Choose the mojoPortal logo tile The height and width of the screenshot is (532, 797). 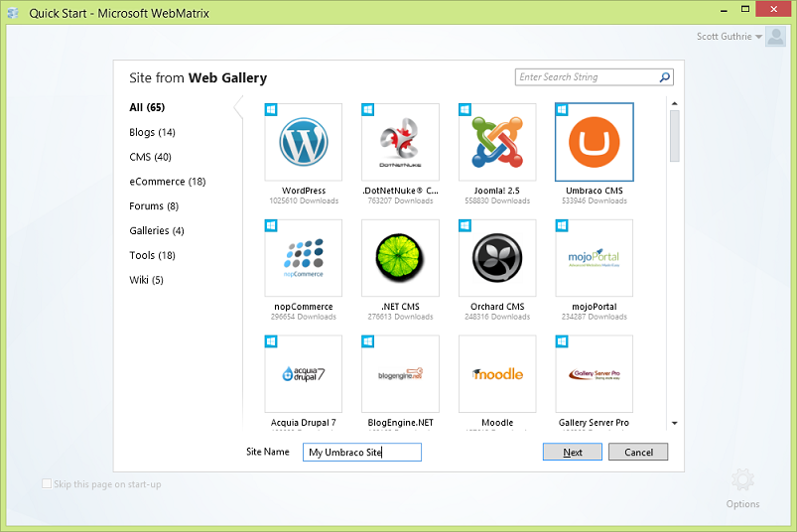click(x=595, y=258)
